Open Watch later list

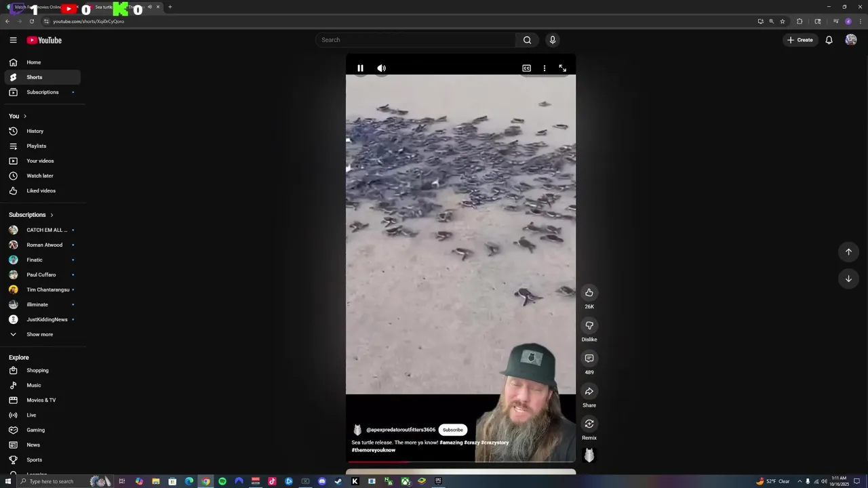coord(43,176)
